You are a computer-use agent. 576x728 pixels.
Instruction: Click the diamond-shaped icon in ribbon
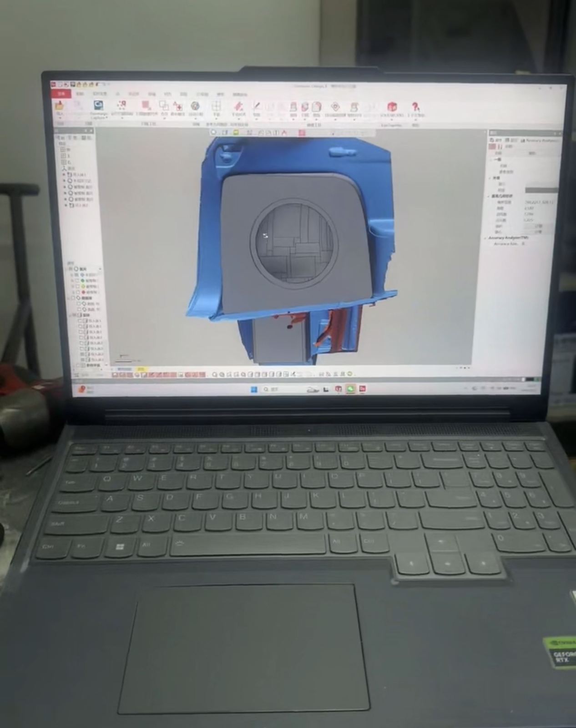tap(335, 107)
